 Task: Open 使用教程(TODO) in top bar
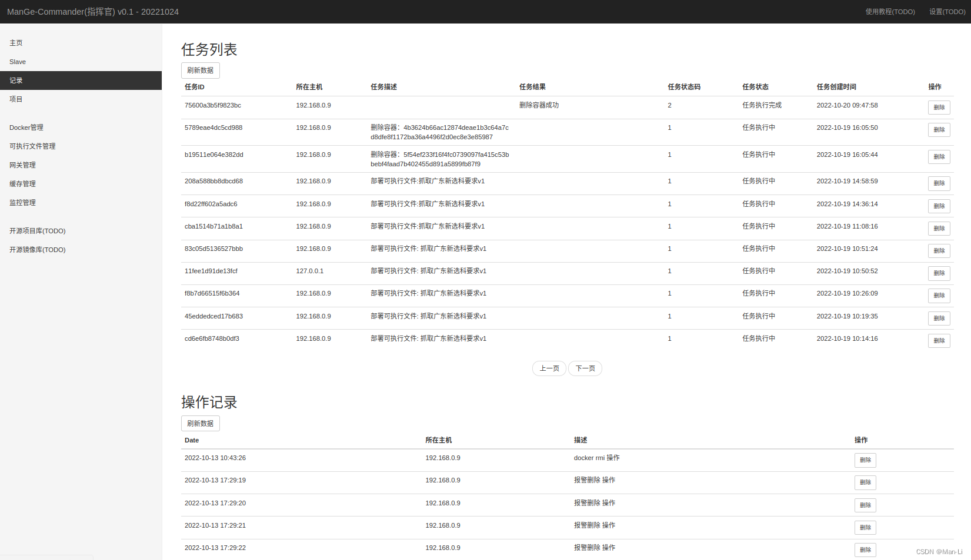click(890, 12)
